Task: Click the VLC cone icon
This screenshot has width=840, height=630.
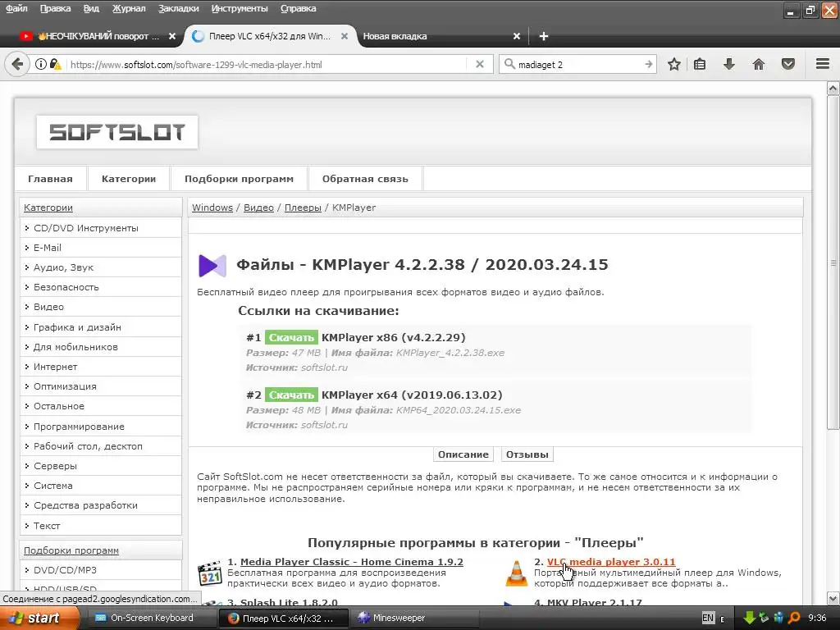Action: click(x=517, y=573)
